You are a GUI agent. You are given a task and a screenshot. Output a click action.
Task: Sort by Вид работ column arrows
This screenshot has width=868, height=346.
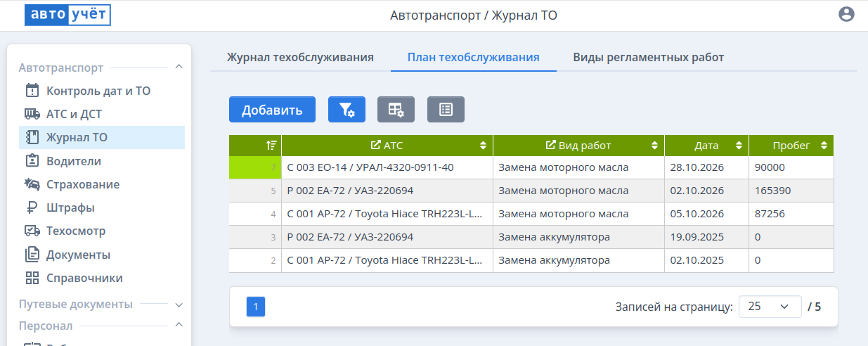(x=654, y=146)
